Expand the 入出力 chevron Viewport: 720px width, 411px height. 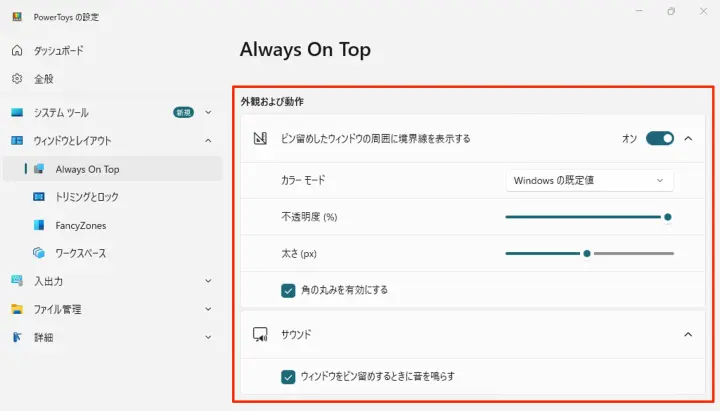[208, 281]
